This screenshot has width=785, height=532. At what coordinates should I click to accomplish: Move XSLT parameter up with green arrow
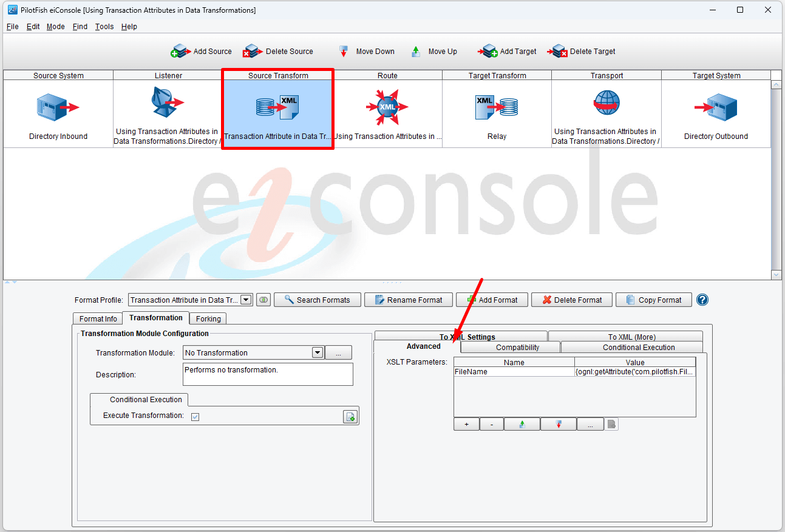click(x=522, y=424)
